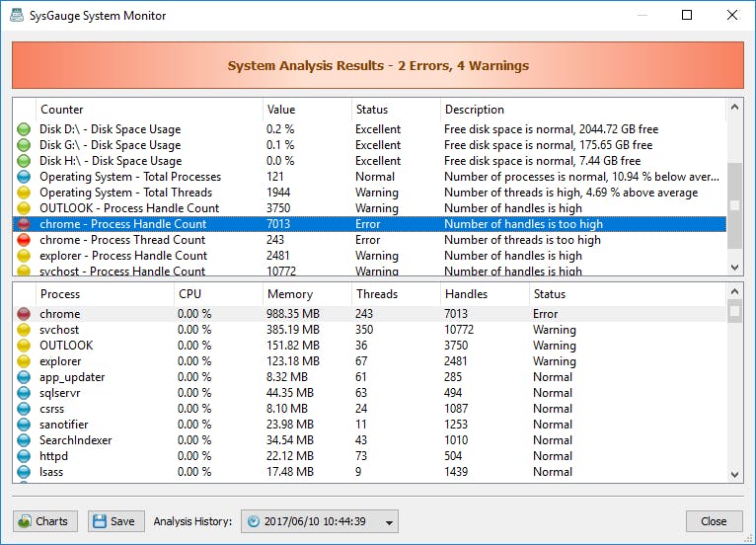The width and height of the screenshot is (756, 545).
Task: Select 'Operating System - Total Threads' row
Action: tap(369, 193)
